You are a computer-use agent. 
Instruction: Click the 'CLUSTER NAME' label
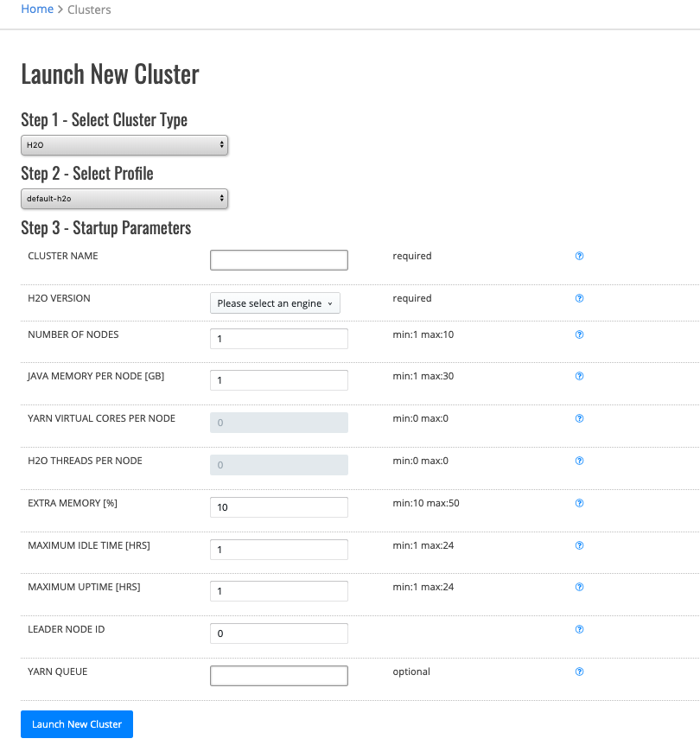63,256
